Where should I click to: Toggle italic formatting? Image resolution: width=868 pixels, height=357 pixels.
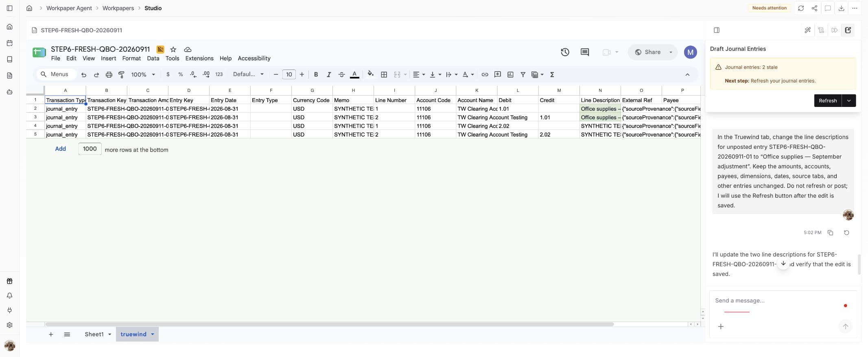point(328,74)
